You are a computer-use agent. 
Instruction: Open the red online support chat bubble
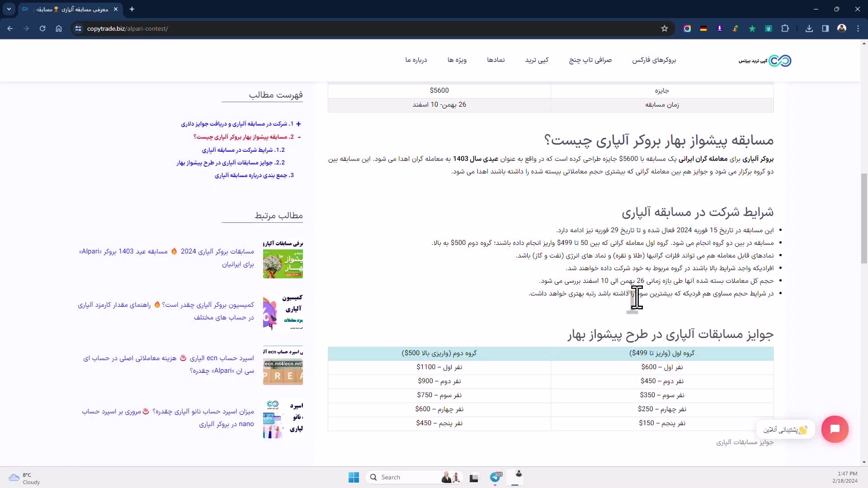835,429
